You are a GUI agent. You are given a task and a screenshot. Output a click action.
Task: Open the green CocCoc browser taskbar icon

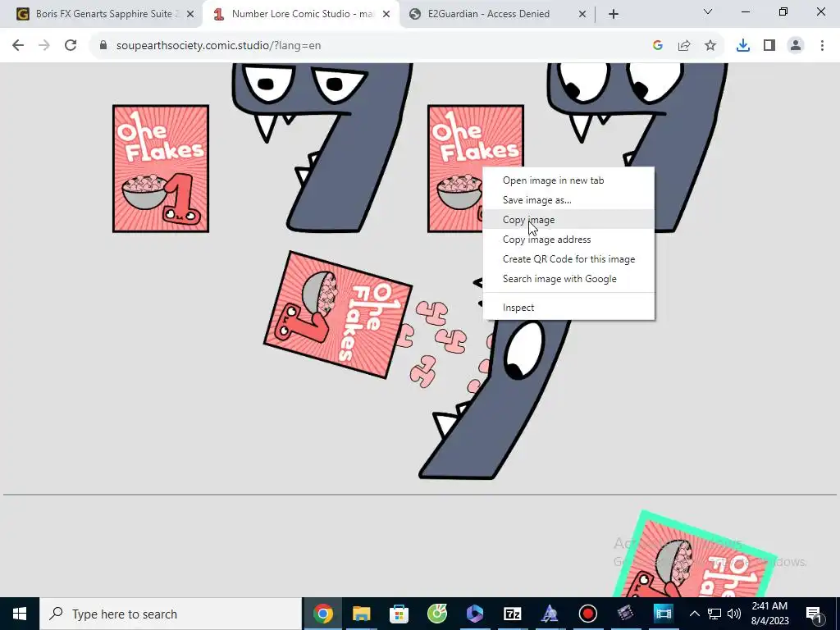pyautogui.click(x=436, y=614)
